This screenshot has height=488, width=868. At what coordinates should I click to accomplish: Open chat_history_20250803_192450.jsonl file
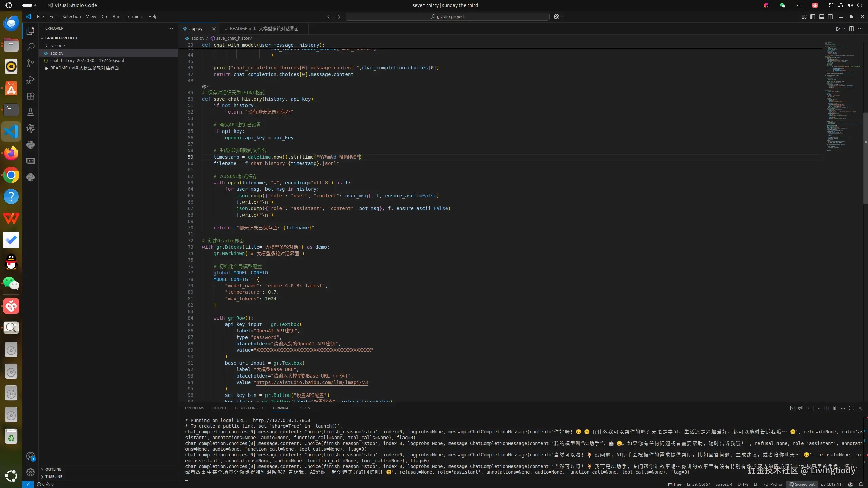(x=87, y=60)
